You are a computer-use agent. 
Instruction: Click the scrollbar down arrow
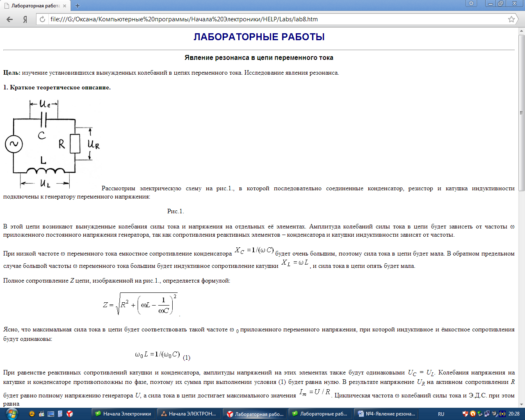(x=522, y=404)
